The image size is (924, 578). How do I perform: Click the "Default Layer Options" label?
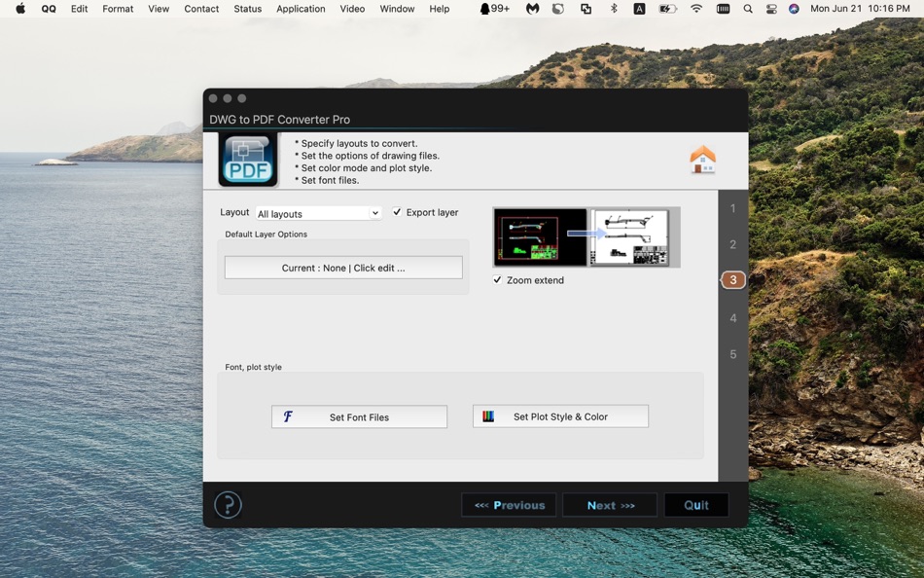click(266, 234)
